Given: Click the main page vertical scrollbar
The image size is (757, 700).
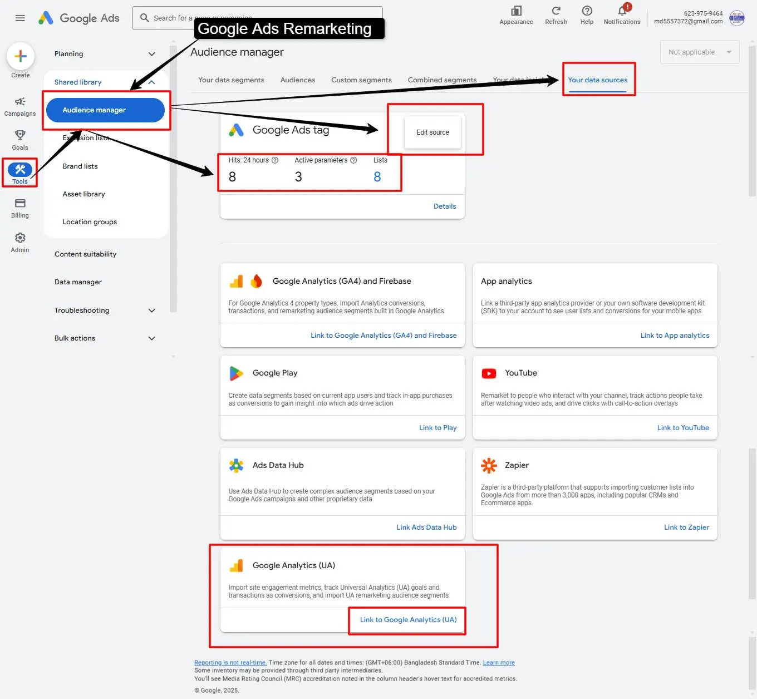Looking at the screenshot, I should click(753, 121).
